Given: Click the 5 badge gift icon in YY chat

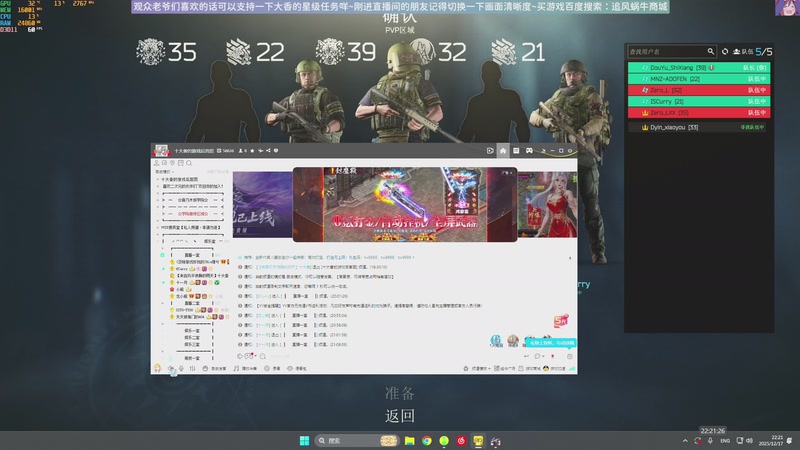Looking at the screenshot, I should click(561, 321).
